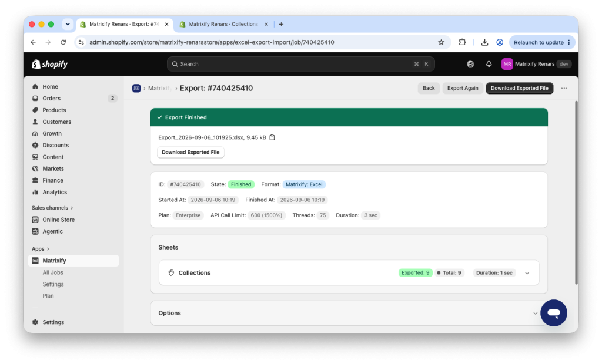Viewport: 602px width, 364px height.
Task: Open Analytics bar chart icon
Action: pyautogui.click(x=35, y=192)
